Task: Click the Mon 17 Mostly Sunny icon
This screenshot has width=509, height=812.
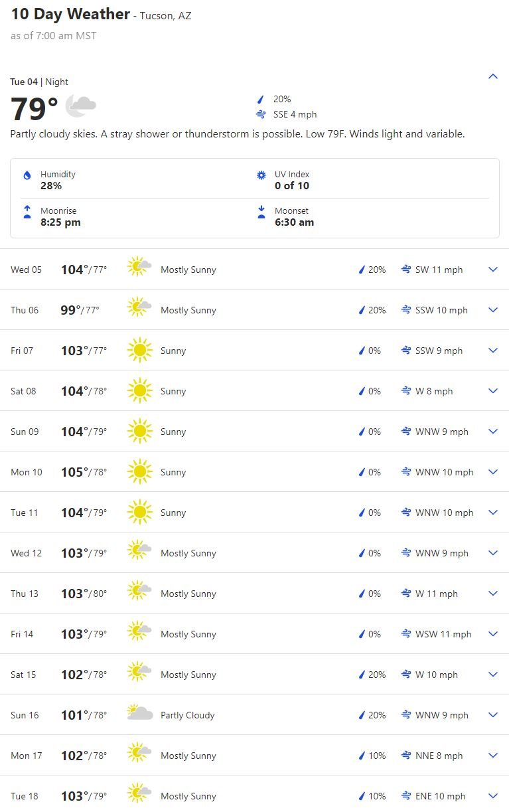Action: point(140,755)
